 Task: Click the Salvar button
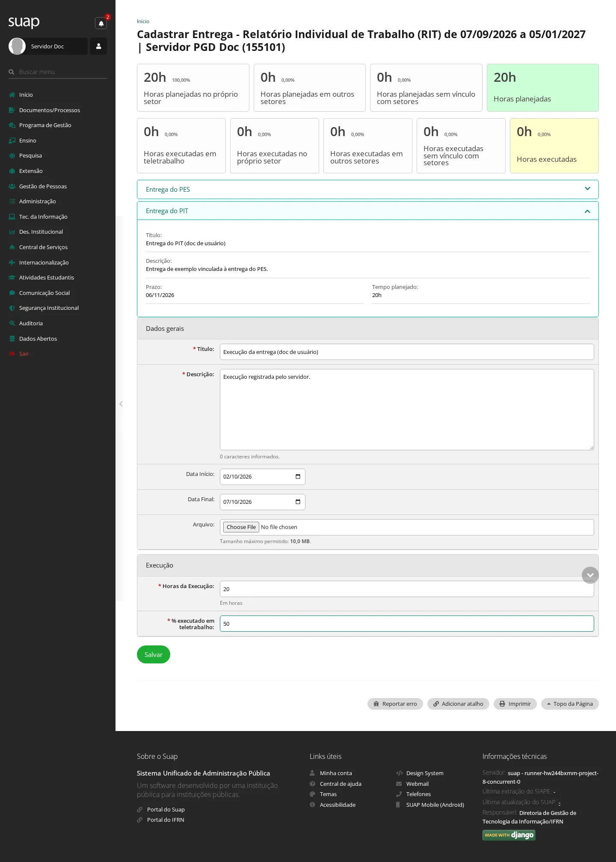153,654
